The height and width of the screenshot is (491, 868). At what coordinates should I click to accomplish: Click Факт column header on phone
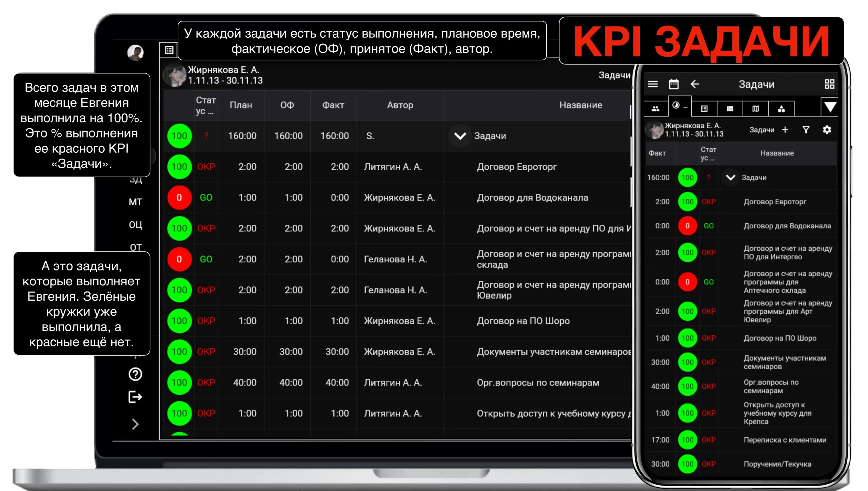coord(657,153)
